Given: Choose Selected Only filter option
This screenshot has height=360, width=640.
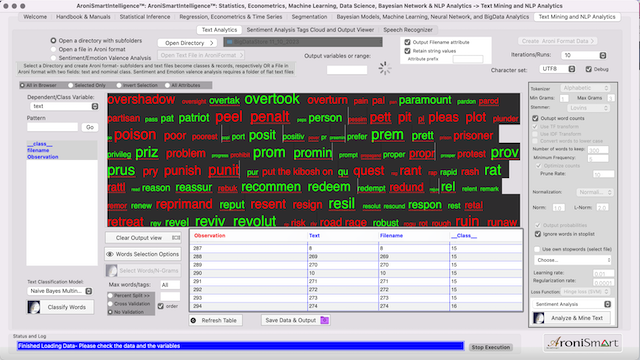Looking at the screenshot, I should point(71,85).
